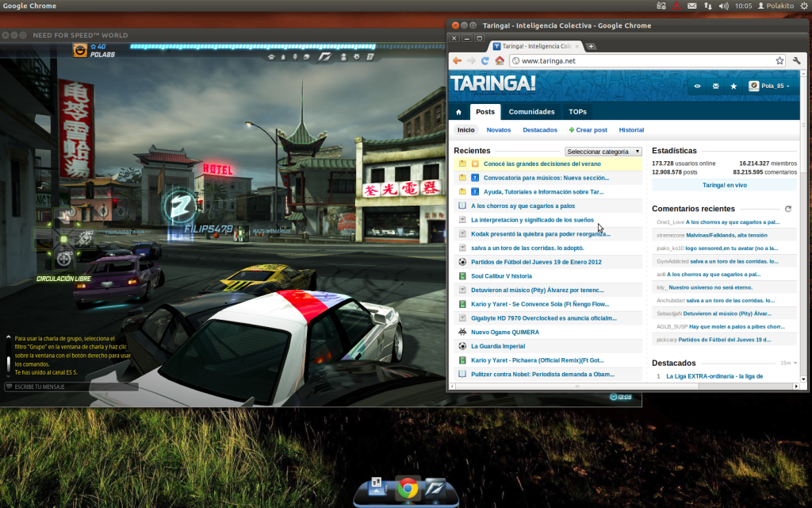Select the Posts tab on Taringa
812x508 pixels.
tap(485, 112)
